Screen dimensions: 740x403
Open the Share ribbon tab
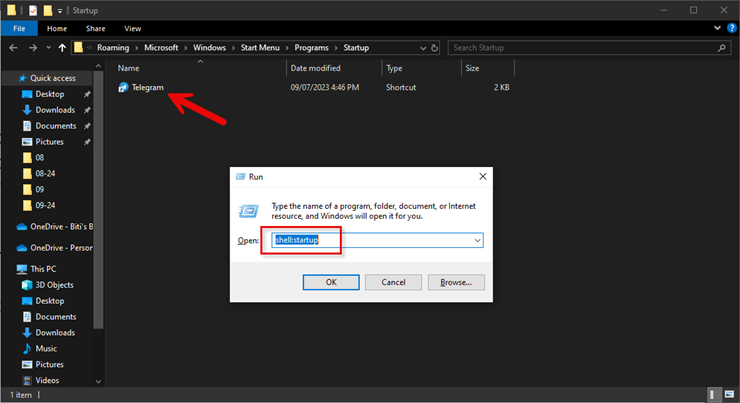point(96,29)
